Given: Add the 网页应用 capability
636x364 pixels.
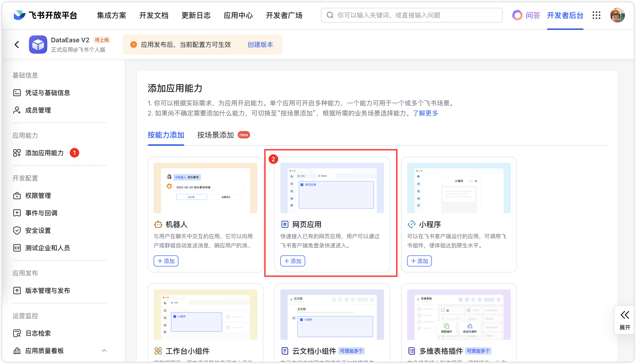Looking at the screenshot, I should (x=293, y=261).
